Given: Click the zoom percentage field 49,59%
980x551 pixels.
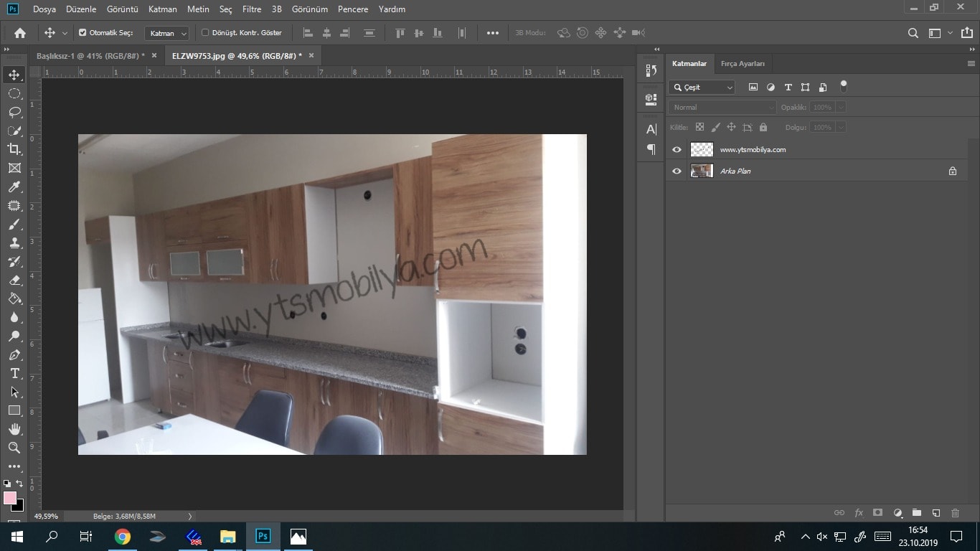Looking at the screenshot, I should pos(46,516).
